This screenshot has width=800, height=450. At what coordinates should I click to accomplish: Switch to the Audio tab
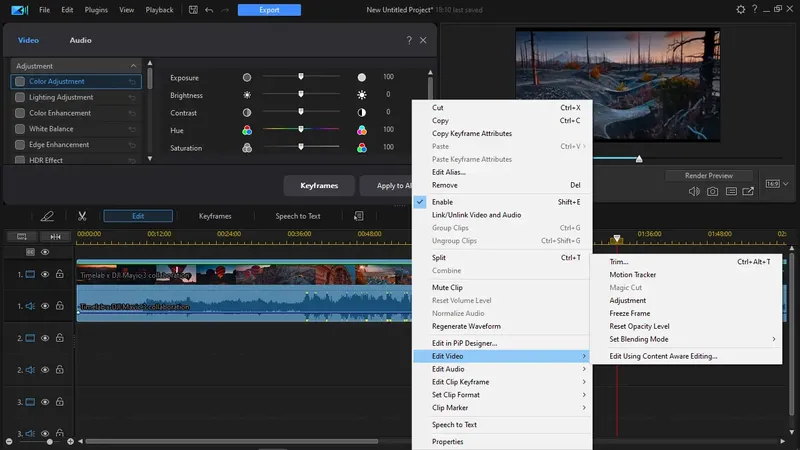[x=81, y=40]
